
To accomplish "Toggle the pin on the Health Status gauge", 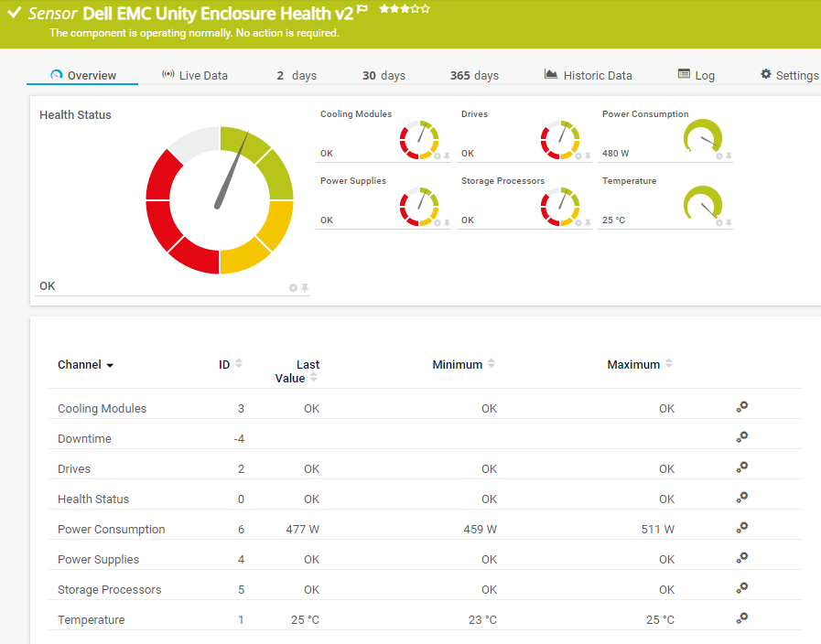I will point(305,288).
